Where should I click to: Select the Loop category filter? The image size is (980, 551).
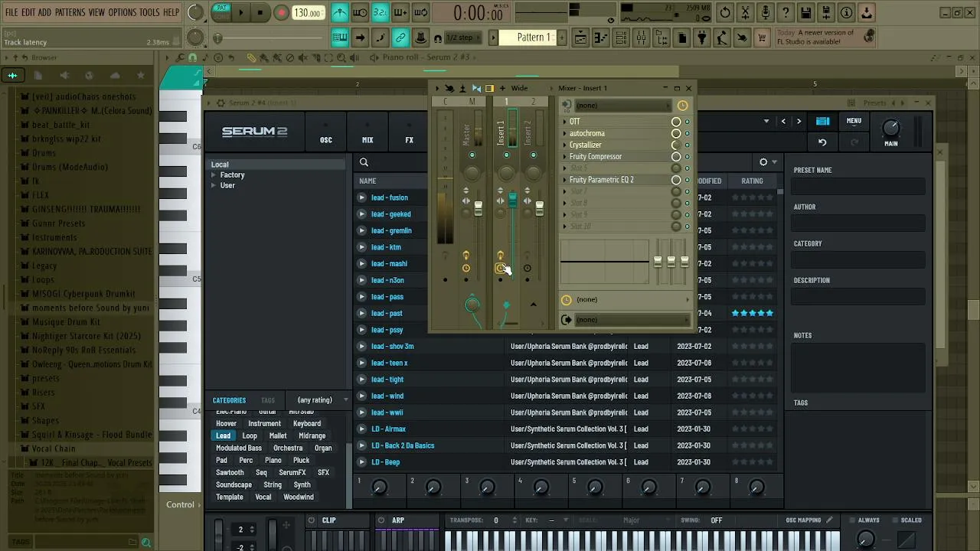point(250,435)
